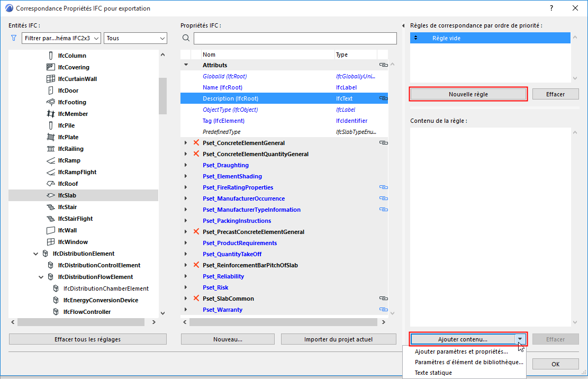The width and height of the screenshot is (588, 379).
Task: Click 'Effacer tous les réglages' button
Action: 88,339
